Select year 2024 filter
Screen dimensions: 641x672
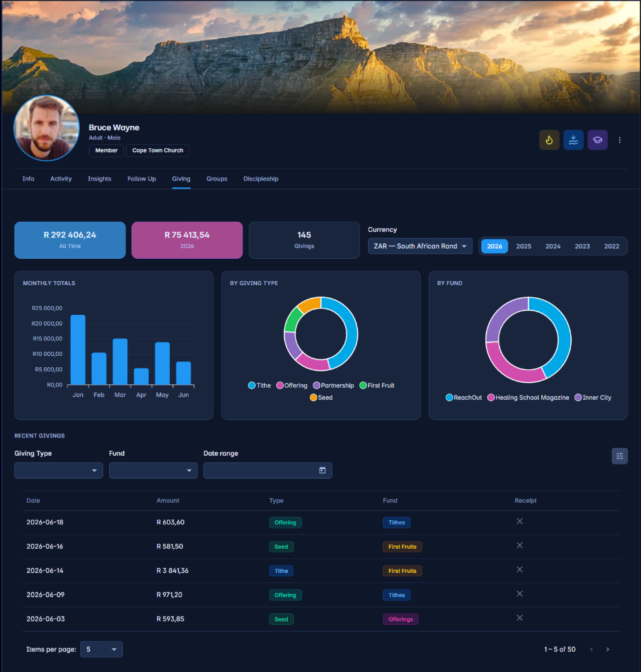click(x=553, y=246)
